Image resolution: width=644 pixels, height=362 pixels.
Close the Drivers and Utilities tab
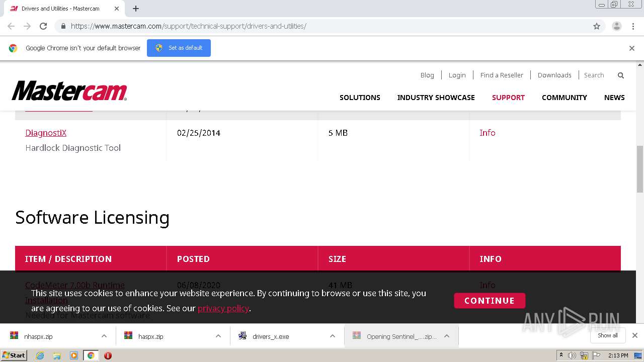point(117,9)
